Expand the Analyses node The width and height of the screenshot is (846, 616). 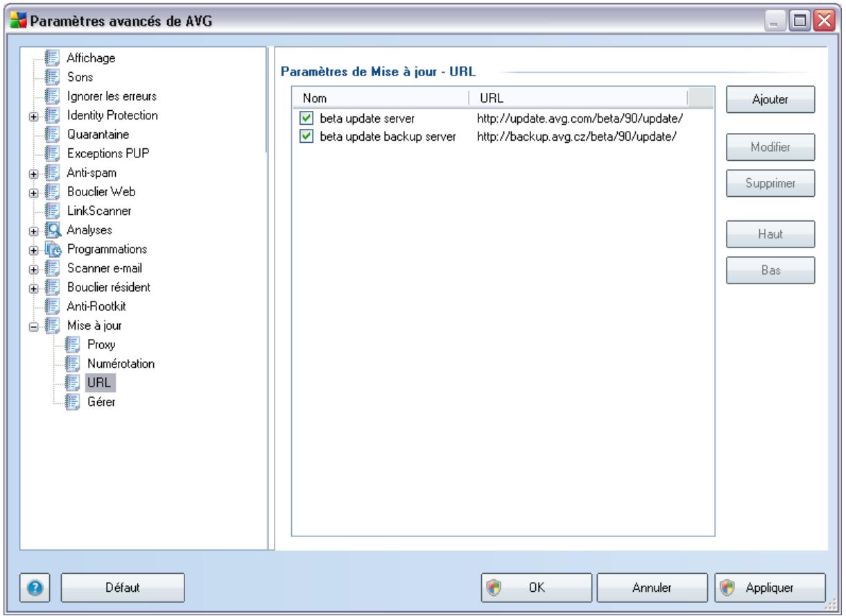click(33, 230)
